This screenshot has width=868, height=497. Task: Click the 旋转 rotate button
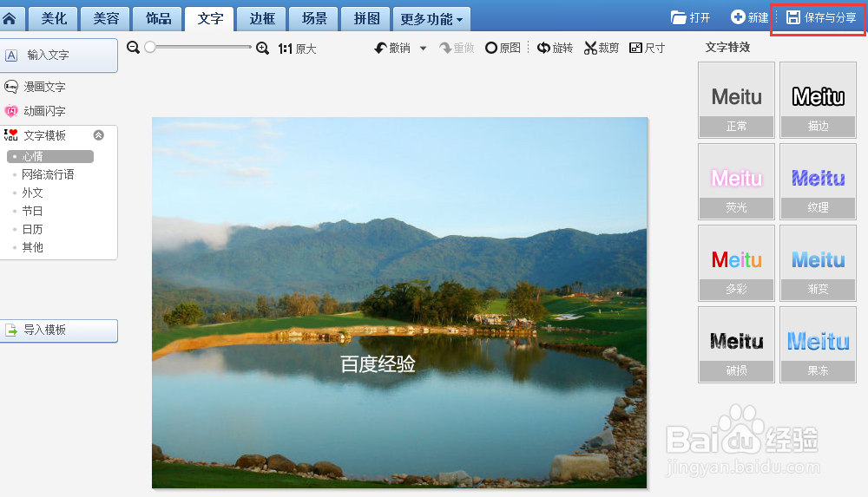[555, 49]
